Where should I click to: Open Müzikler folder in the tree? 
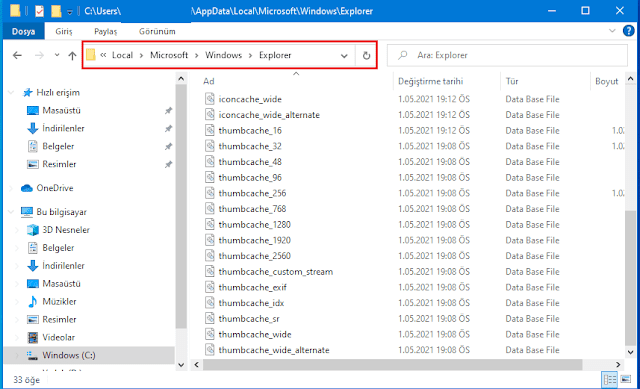59,302
